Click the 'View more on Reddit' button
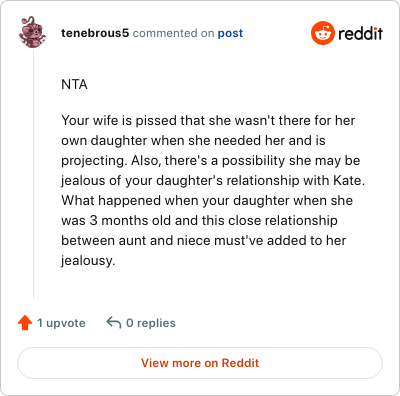 [200, 363]
